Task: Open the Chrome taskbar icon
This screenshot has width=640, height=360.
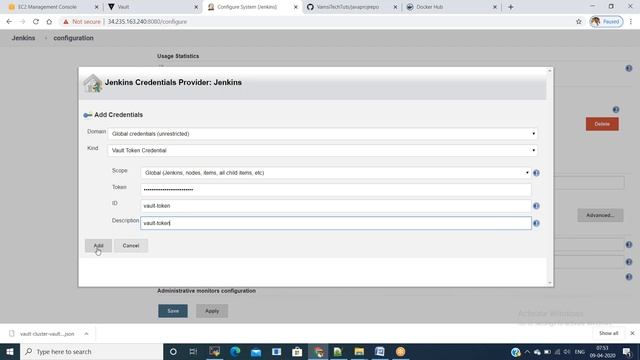Action: 318,351
